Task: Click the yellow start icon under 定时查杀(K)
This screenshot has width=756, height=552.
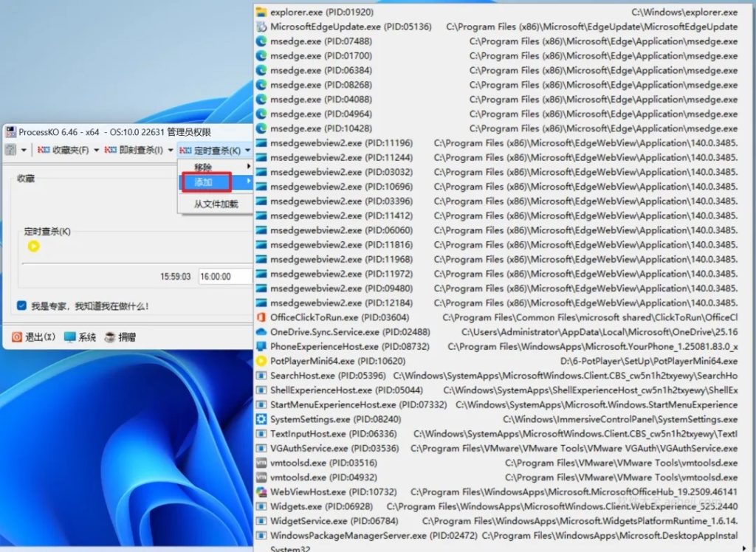Action: click(33, 246)
